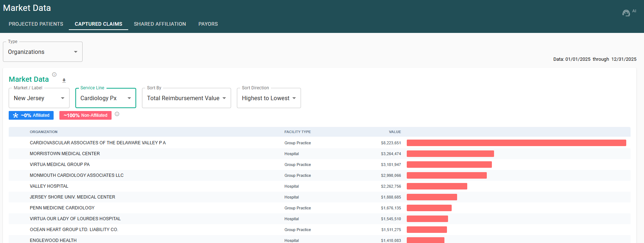This screenshot has height=243, width=644.
Task: Click Valley Hospital value bar
Action: pos(437,186)
